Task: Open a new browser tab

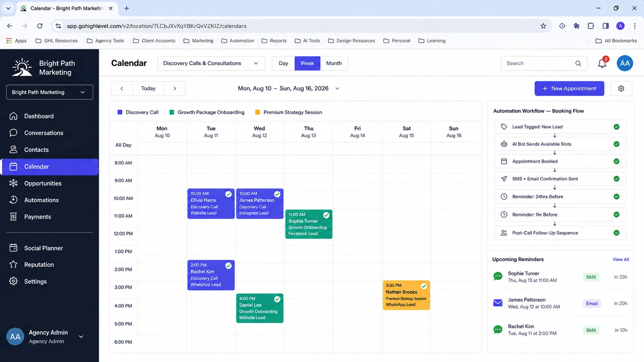Action: 126,8
